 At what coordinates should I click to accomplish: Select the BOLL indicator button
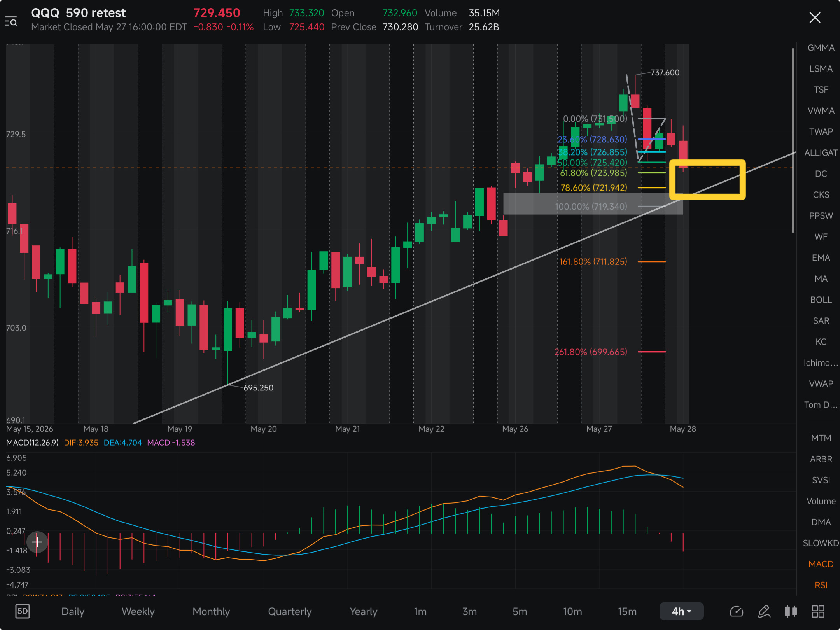821,299
